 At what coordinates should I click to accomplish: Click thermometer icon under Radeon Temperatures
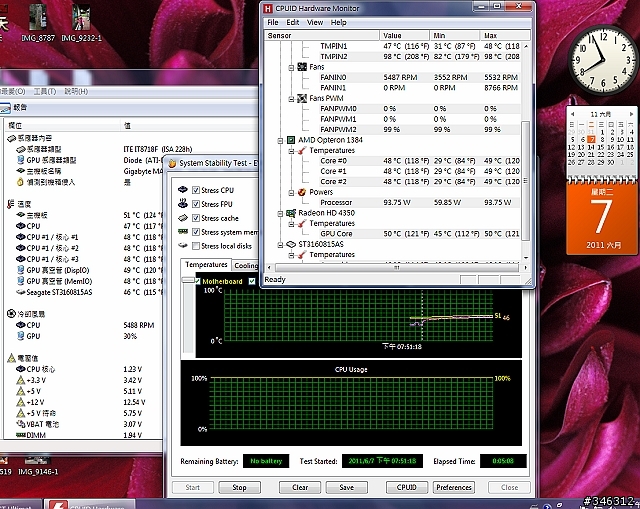click(302, 223)
